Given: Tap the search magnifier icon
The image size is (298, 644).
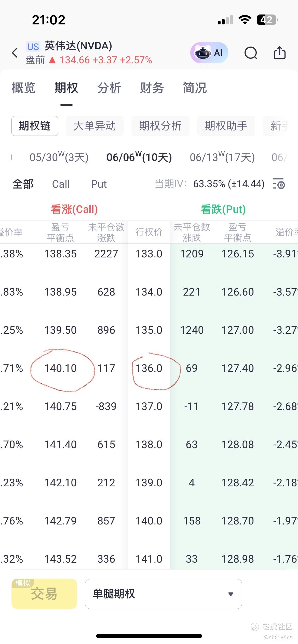Looking at the screenshot, I should [251, 53].
